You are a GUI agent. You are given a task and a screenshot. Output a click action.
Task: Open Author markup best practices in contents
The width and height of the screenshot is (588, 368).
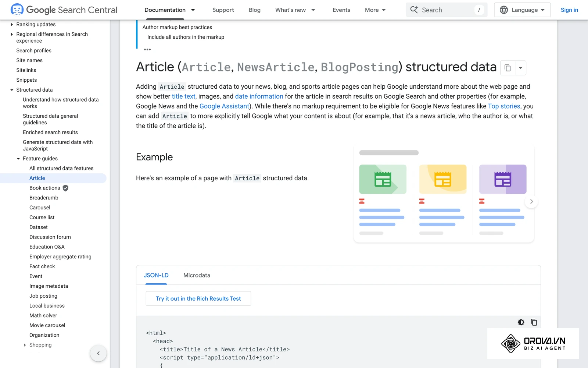click(177, 27)
